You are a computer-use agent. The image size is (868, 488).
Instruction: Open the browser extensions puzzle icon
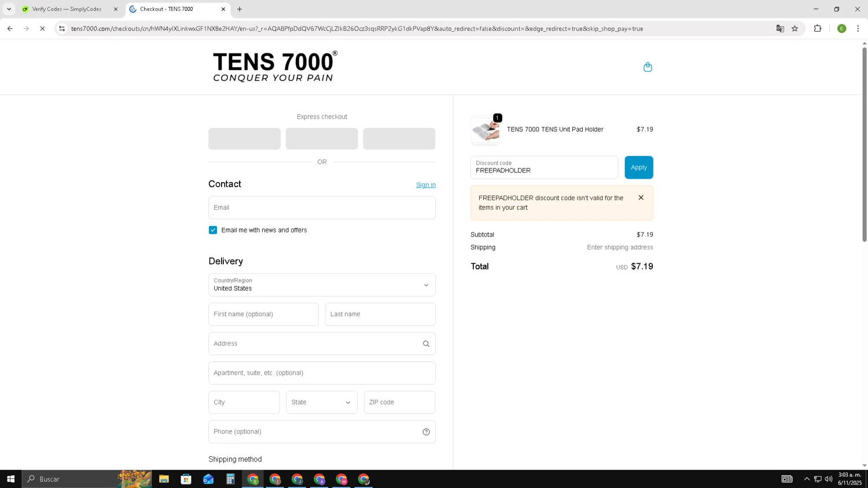click(x=818, y=28)
